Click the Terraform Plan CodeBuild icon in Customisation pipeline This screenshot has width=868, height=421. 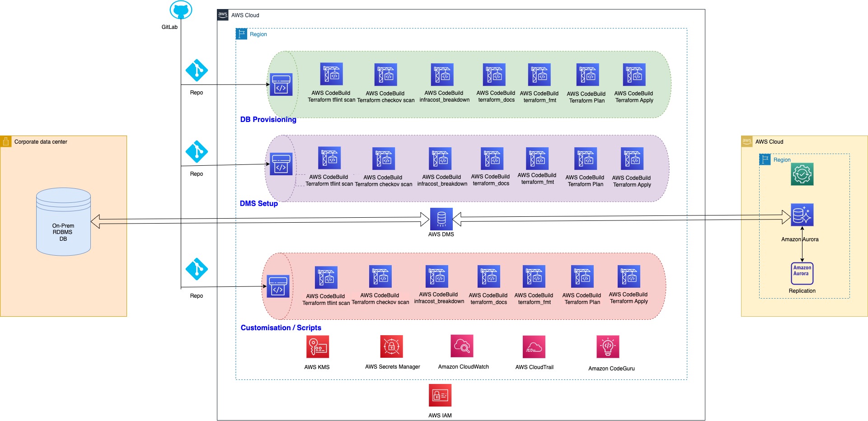click(582, 276)
